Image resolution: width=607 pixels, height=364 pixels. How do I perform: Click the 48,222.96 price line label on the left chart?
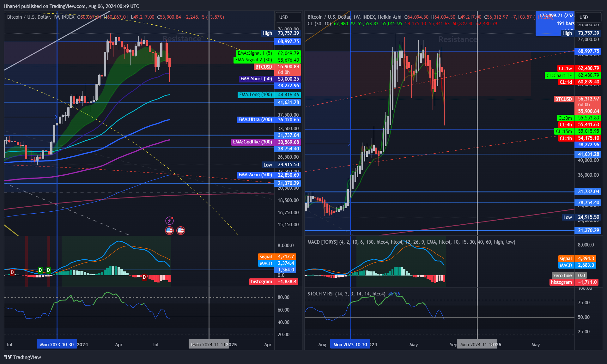(288, 86)
